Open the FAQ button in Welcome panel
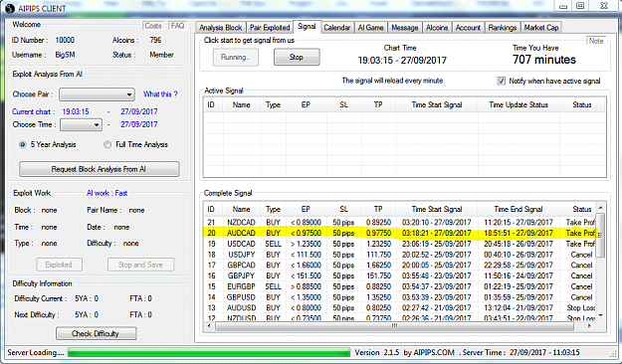The height and width of the screenshot is (364, 622). point(177,26)
